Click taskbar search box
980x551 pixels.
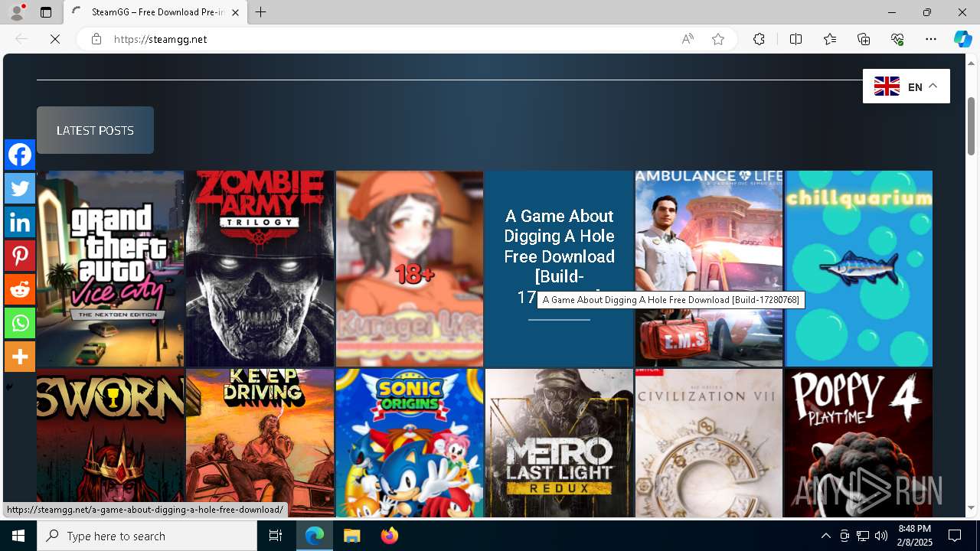click(x=147, y=536)
